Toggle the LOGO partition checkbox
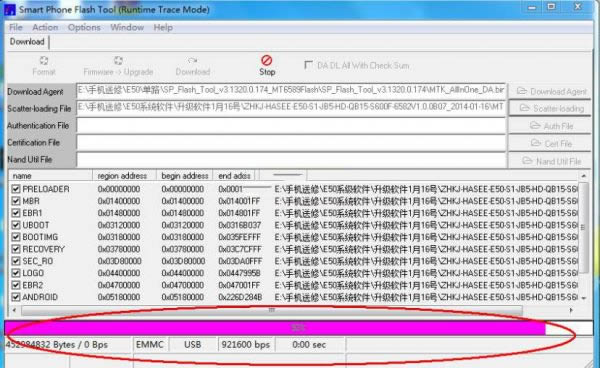 tap(16, 273)
